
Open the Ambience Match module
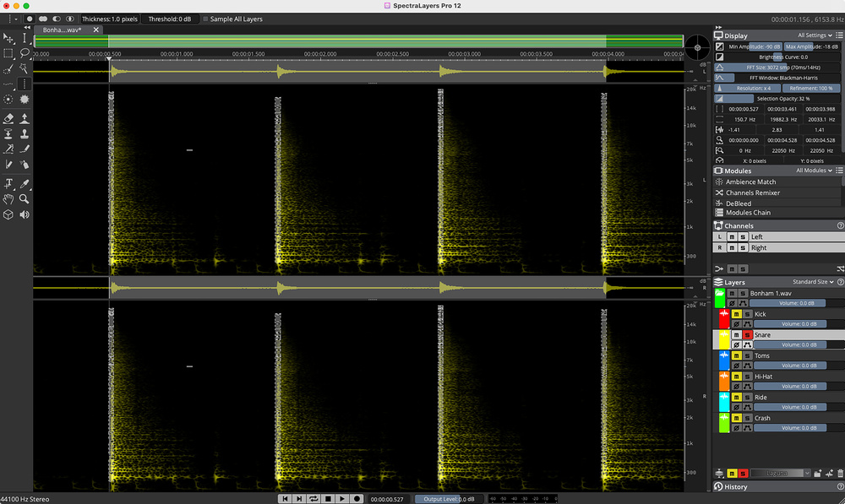coord(750,182)
